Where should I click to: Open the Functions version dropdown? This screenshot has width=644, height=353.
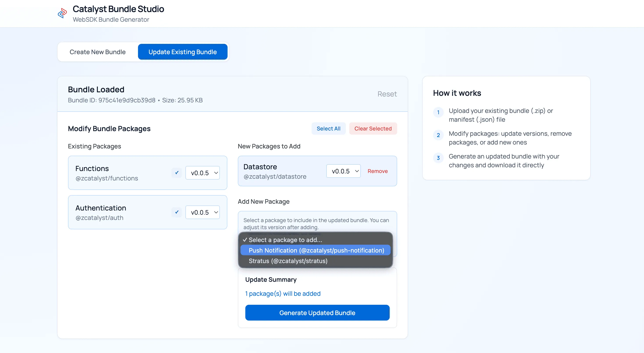coord(203,173)
